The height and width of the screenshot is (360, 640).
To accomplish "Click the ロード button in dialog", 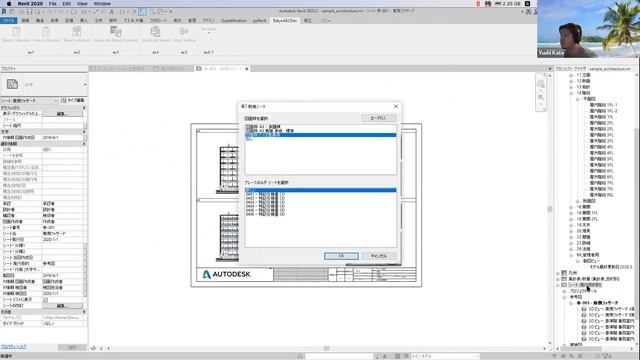I will (379, 118).
